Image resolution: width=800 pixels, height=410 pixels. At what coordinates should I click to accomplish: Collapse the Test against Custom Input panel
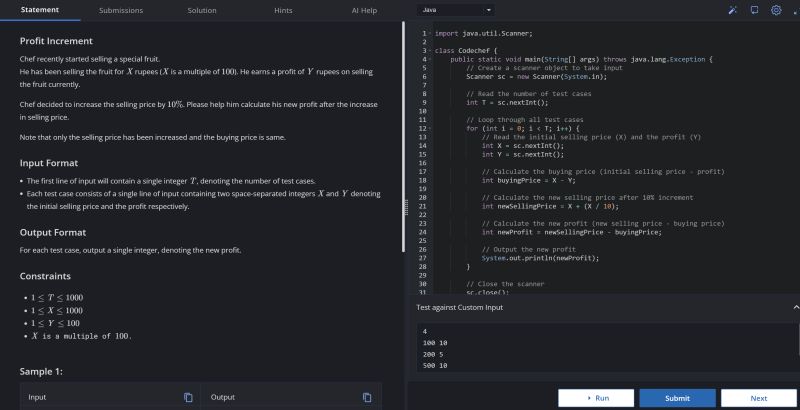pyautogui.click(x=795, y=307)
